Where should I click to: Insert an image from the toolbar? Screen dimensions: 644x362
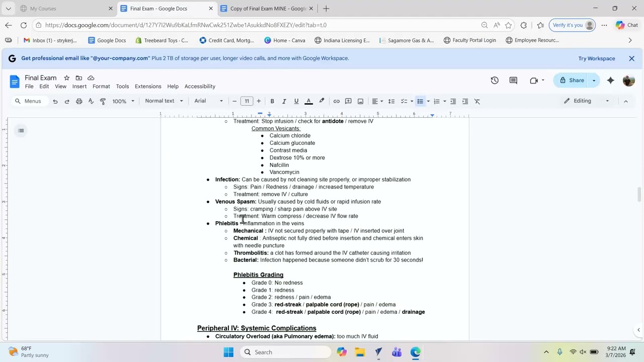coord(360,101)
